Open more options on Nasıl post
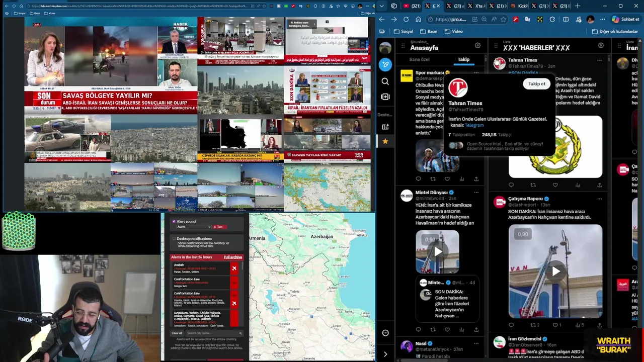The image size is (644, 362). coord(476,343)
